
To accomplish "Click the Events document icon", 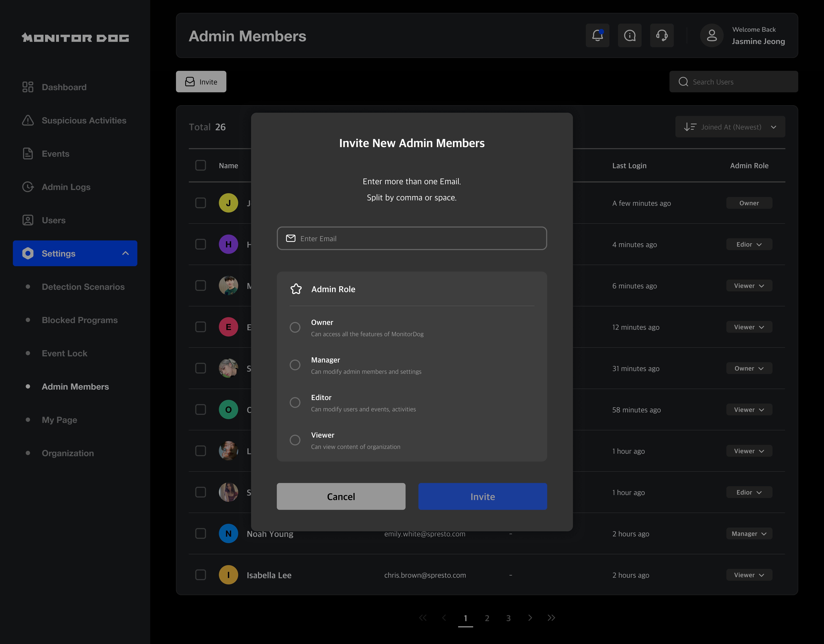I will (28, 154).
